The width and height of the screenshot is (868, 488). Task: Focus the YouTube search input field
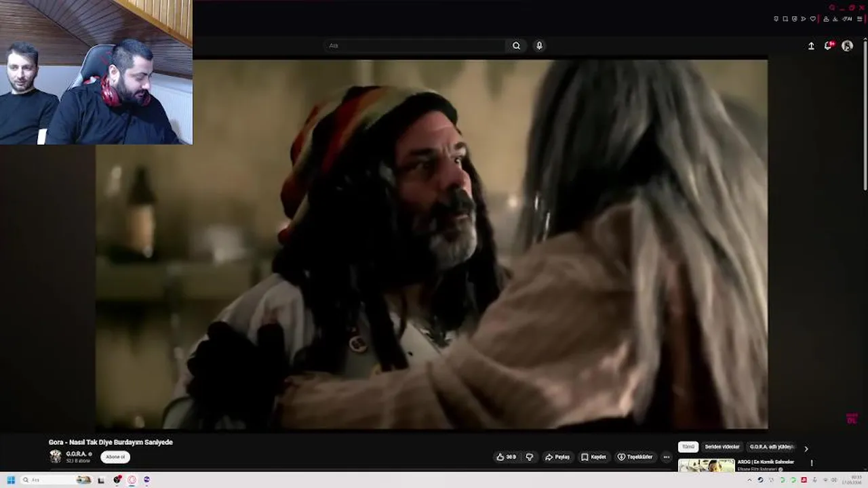pos(414,45)
